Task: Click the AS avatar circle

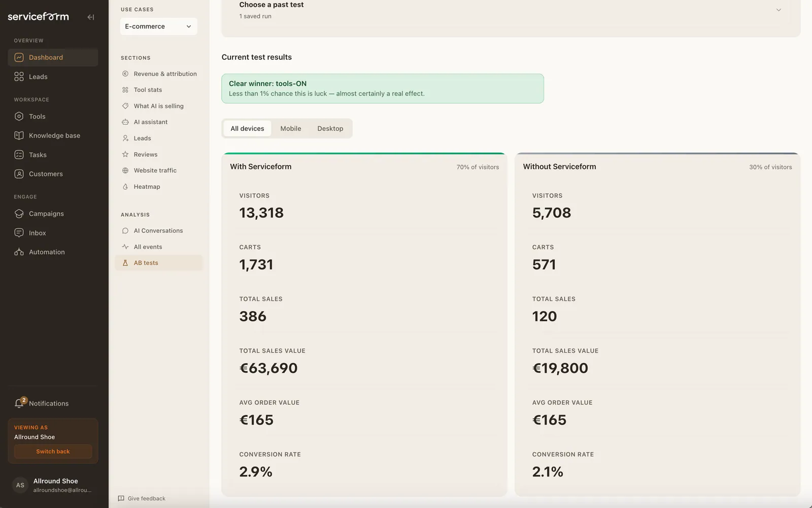Action: 20,485
